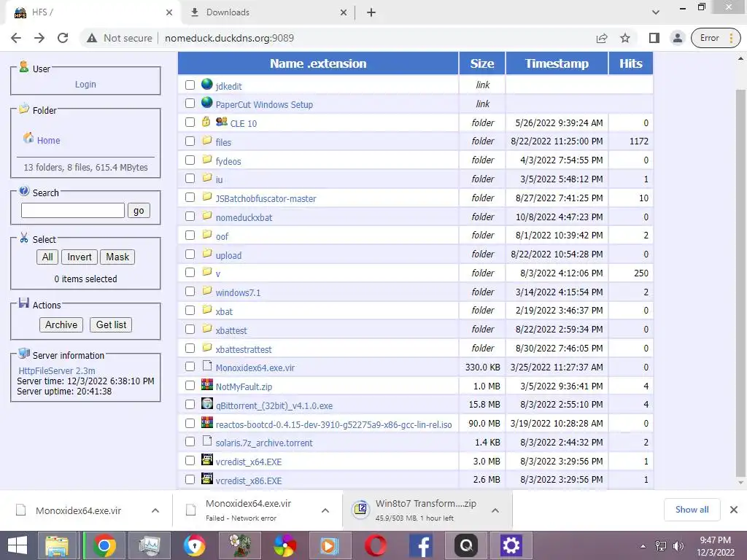Screen dimensions: 747x560
Task: Open Chrome menu on Error button
Action: pyautogui.click(x=716, y=38)
